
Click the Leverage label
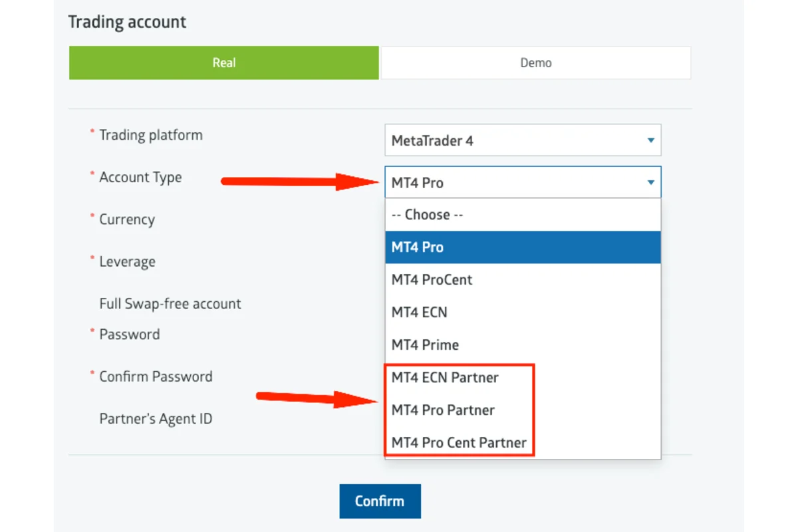point(127,262)
